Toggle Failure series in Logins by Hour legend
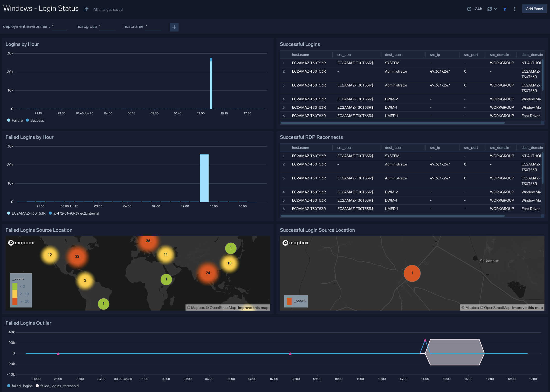Image resolution: width=550 pixels, height=392 pixels. click(15, 120)
